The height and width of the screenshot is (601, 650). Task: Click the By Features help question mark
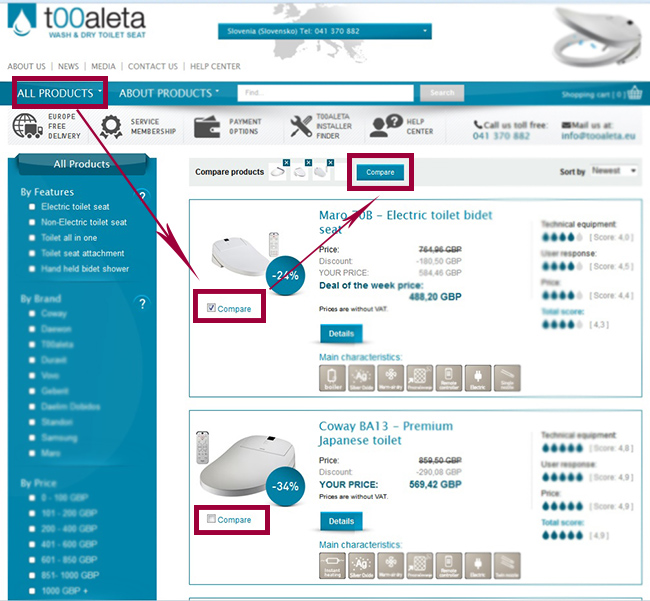point(142,195)
